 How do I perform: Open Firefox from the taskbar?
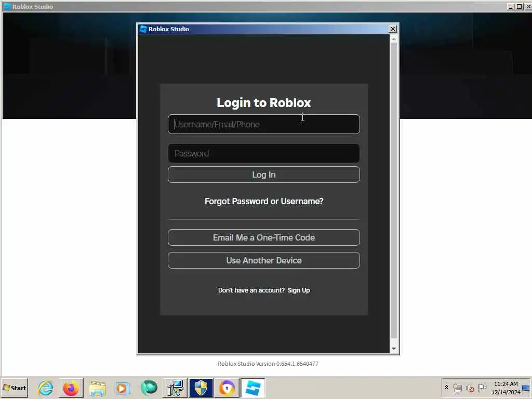71,388
